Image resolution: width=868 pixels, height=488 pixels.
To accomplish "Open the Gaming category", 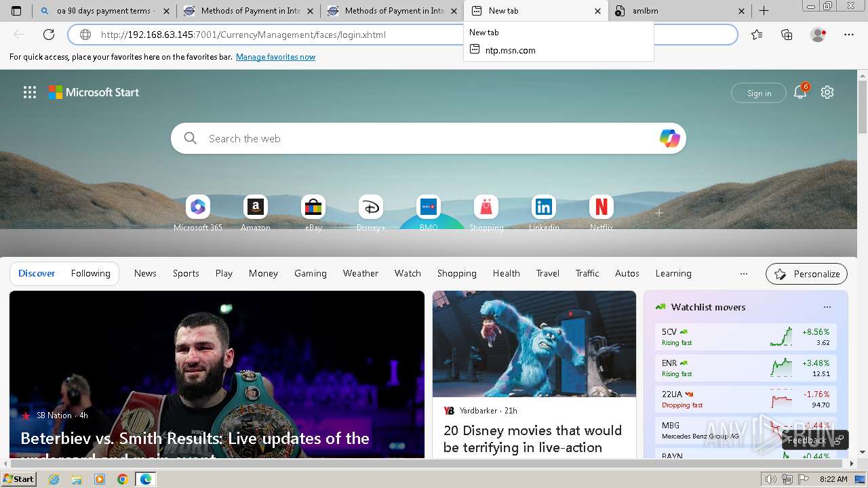I will tap(311, 273).
